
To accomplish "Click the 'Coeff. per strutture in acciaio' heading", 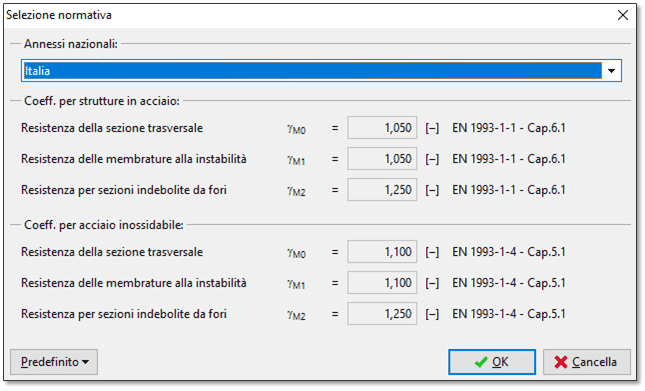I will 102,101.
